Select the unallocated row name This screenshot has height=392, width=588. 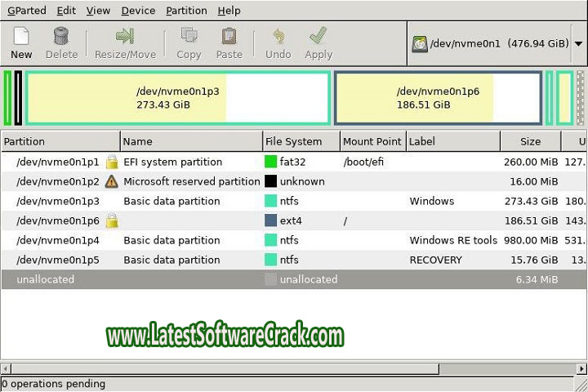(x=46, y=279)
